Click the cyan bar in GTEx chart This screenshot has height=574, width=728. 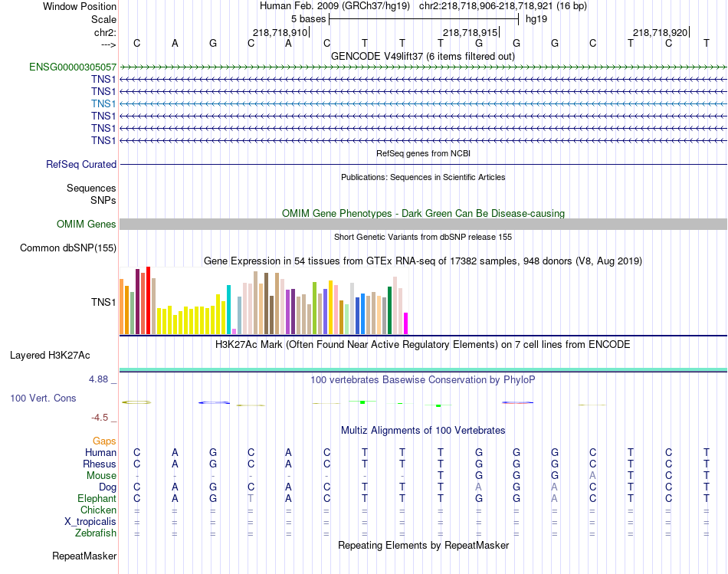pos(228,310)
